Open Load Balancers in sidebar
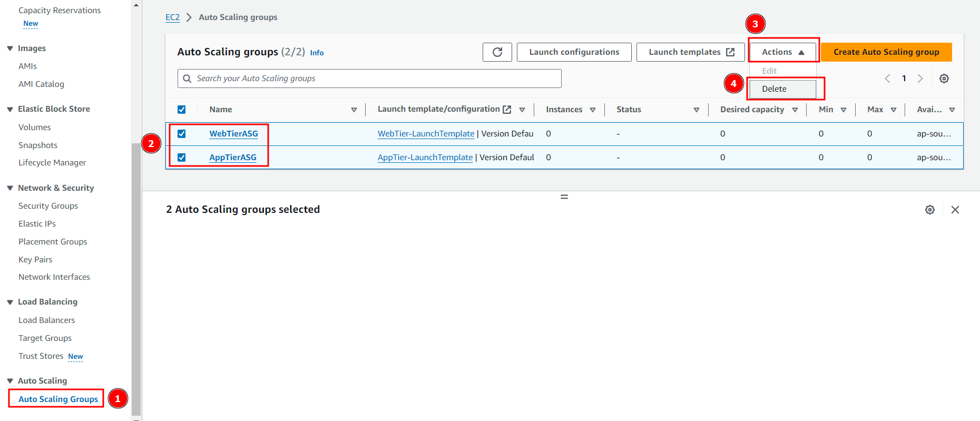 click(x=46, y=320)
